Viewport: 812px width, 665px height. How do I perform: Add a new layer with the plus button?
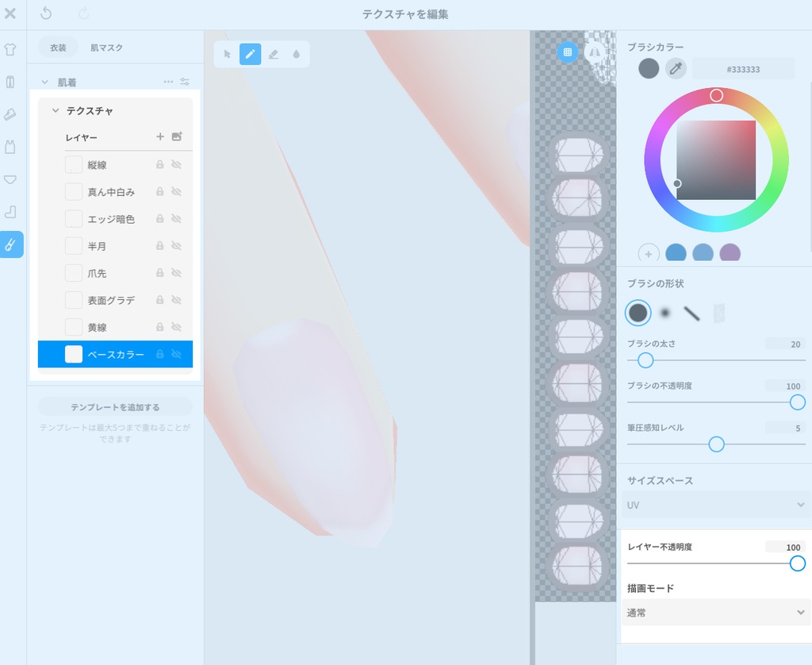[x=160, y=136]
